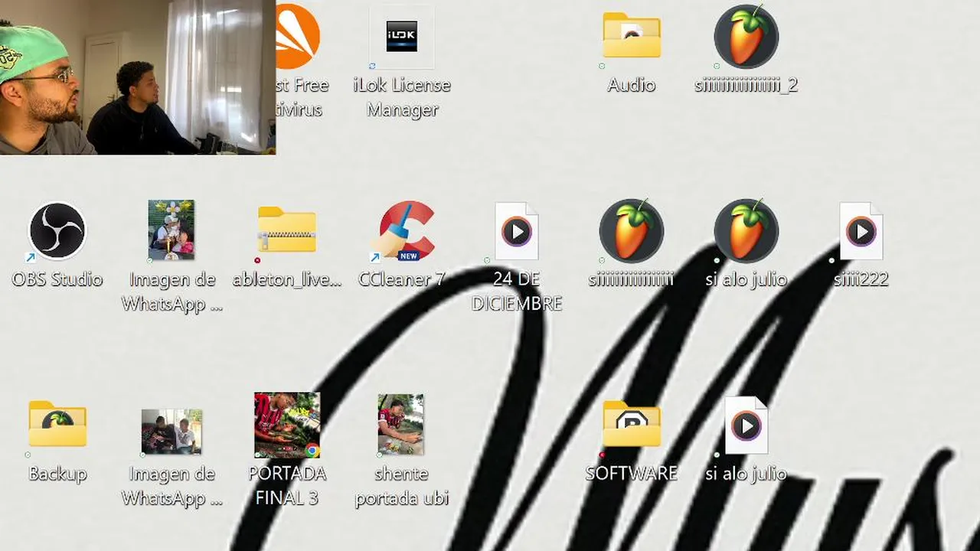Select the WhatsApp image showing two people
Viewport: 980px width, 551px height.
pos(171,431)
